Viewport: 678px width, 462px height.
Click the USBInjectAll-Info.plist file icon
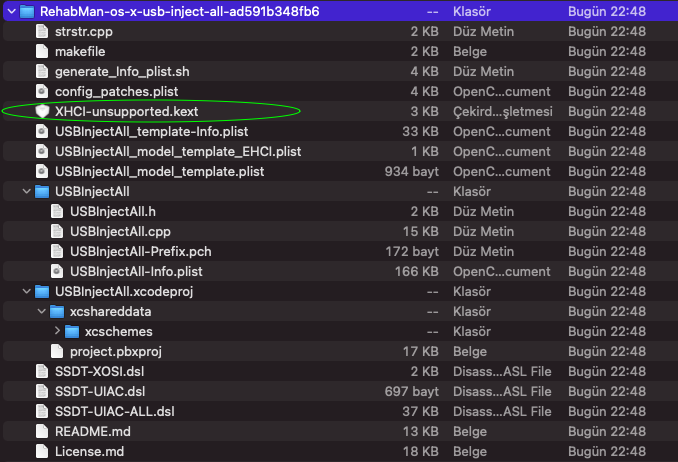pos(56,271)
